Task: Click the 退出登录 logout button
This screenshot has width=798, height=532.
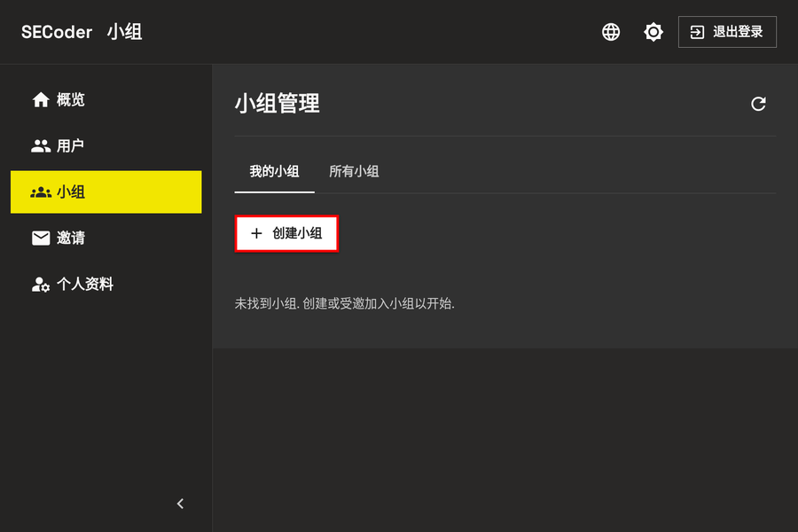Action: click(x=727, y=32)
